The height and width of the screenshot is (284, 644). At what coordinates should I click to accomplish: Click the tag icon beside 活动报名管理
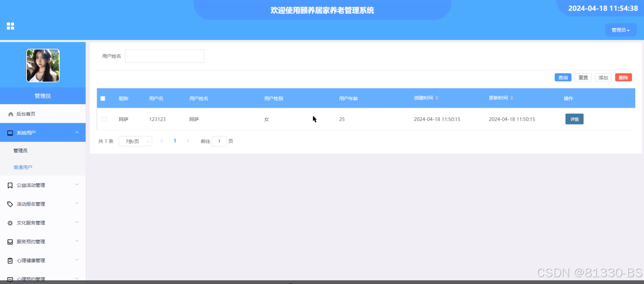10,204
